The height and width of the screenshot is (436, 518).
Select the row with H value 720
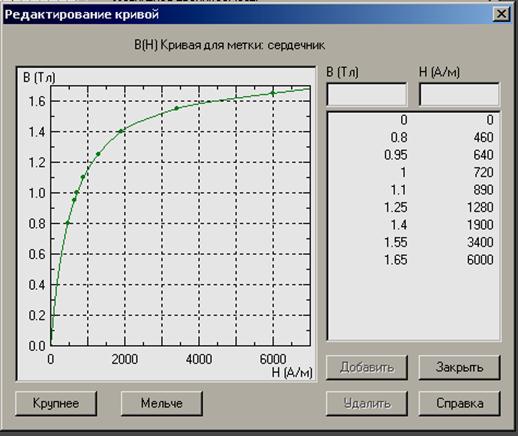click(x=413, y=172)
